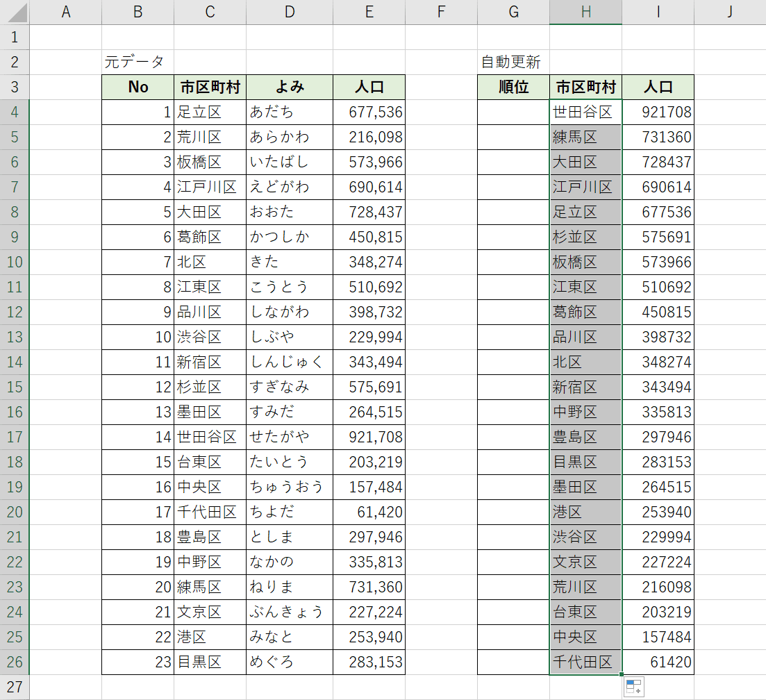Select 豊島区 in column H
This screenshot has height=700, width=766.
click(585, 437)
